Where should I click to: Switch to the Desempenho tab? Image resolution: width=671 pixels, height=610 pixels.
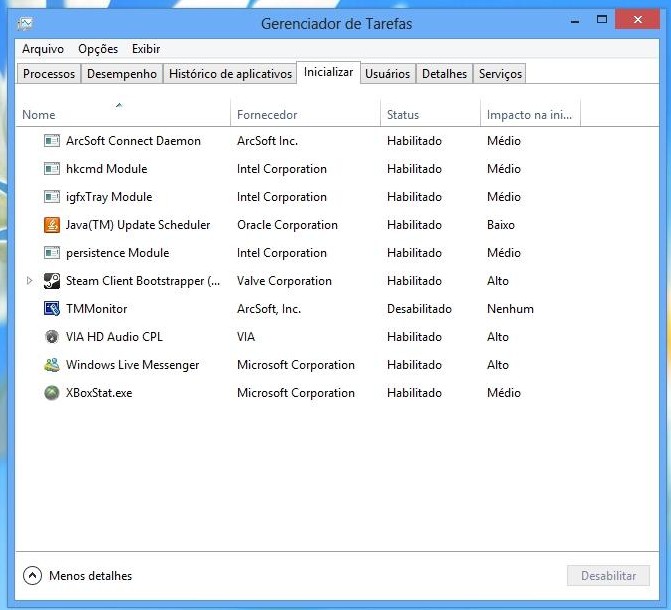pos(122,74)
